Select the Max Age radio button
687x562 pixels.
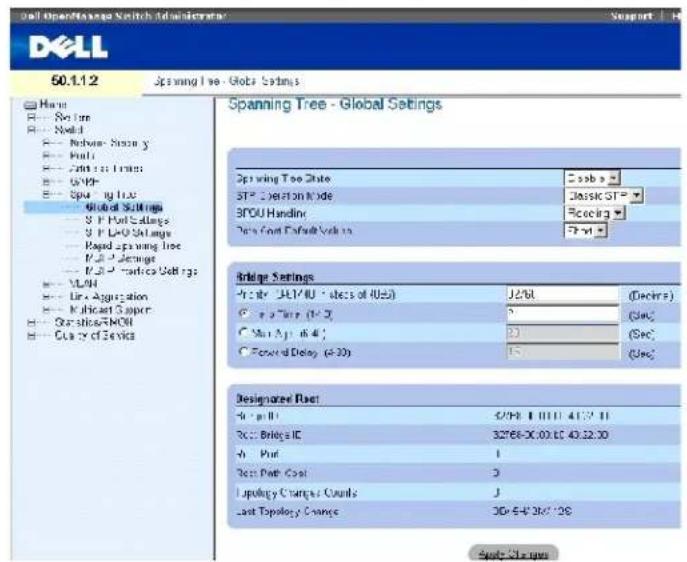tap(244, 333)
